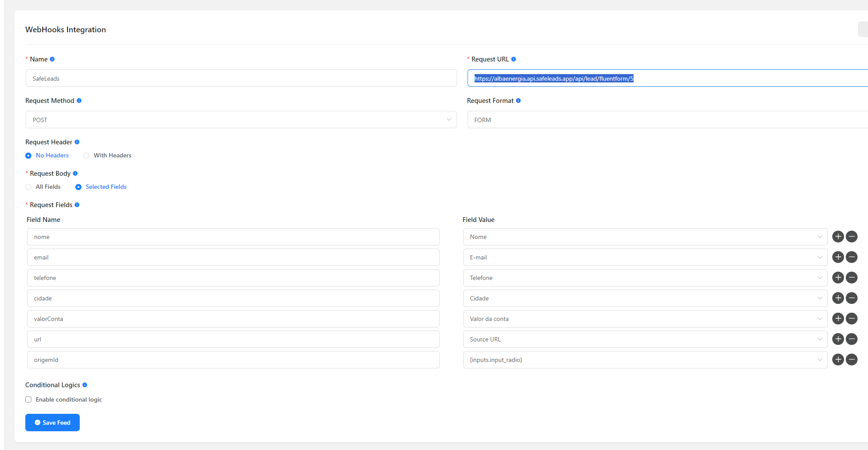Viewport: 868px width, 450px height.
Task: Choose All Fields for request body
Action: (x=29, y=187)
